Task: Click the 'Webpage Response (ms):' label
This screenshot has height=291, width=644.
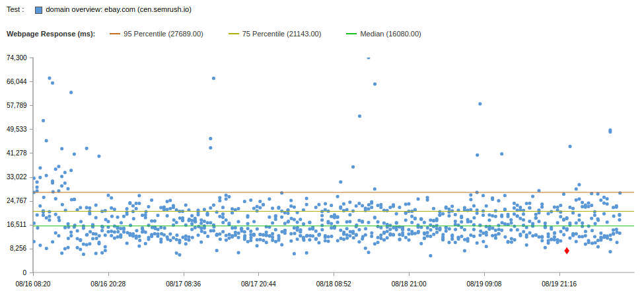Action: point(51,34)
